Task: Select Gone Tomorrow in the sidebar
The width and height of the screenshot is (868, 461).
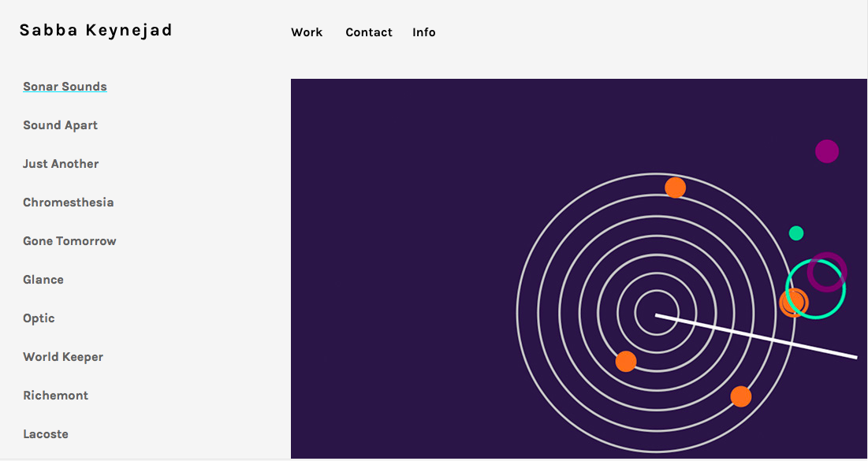Action: click(x=69, y=241)
